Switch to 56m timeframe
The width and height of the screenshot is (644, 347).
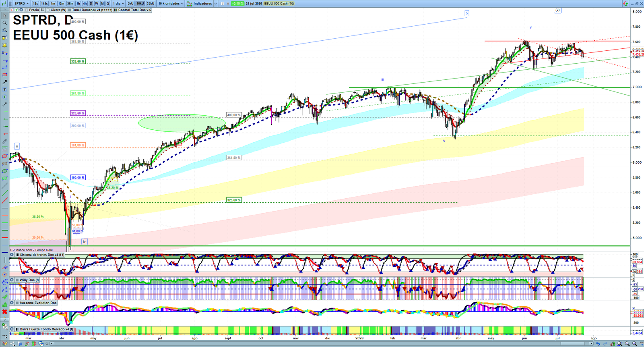pos(70,3)
